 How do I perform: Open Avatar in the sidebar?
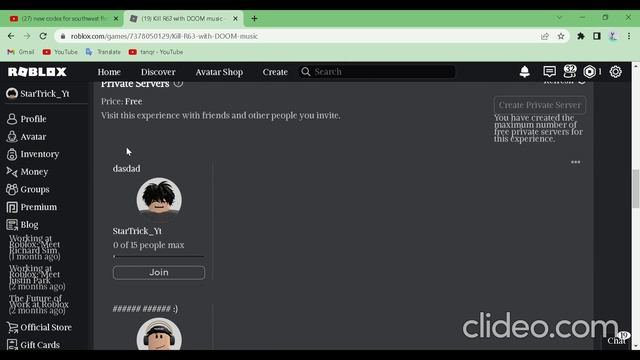click(x=27, y=136)
